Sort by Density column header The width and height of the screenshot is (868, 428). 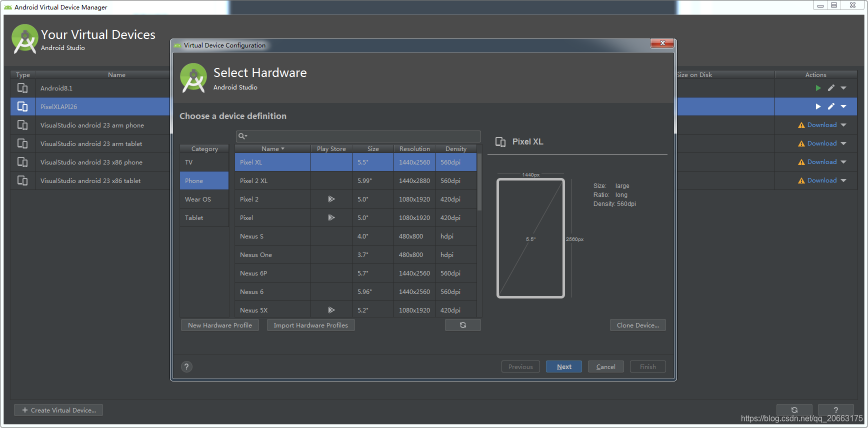(x=456, y=148)
